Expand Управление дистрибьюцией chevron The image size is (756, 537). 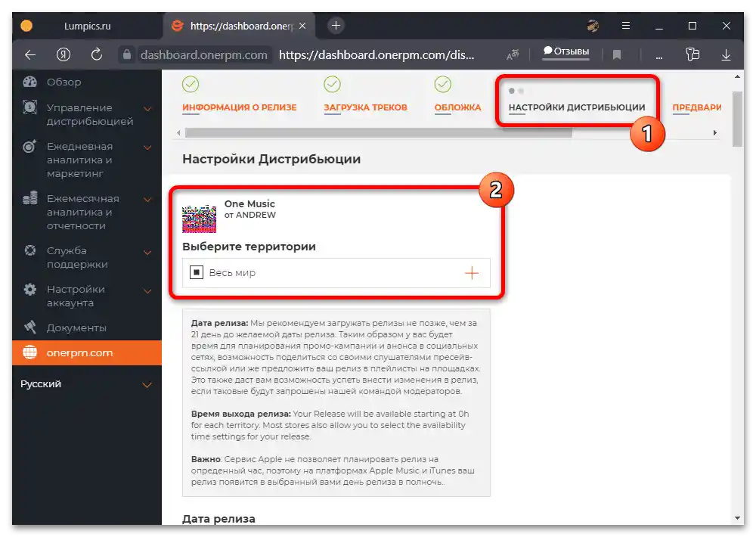pyautogui.click(x=147, y=109)
